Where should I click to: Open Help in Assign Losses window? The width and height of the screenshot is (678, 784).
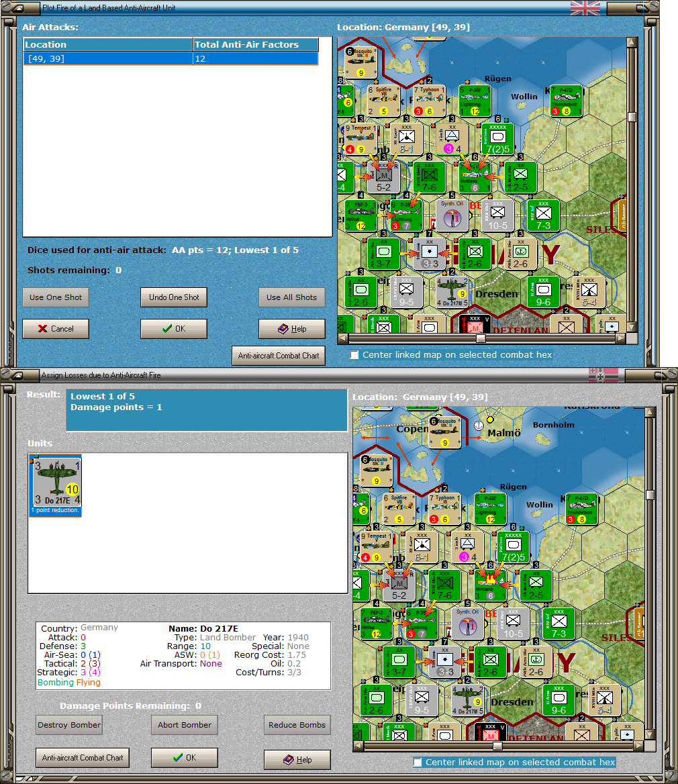click(297, 760)
